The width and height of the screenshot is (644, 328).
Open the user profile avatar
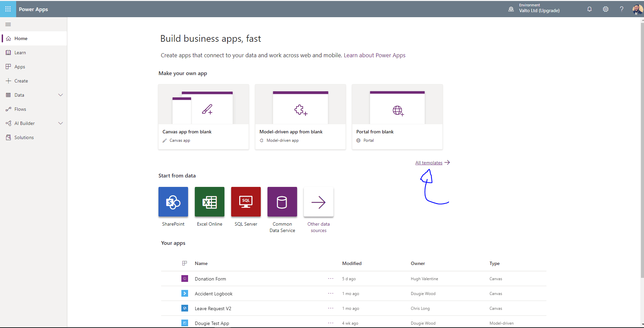click(x=637, y=9)
